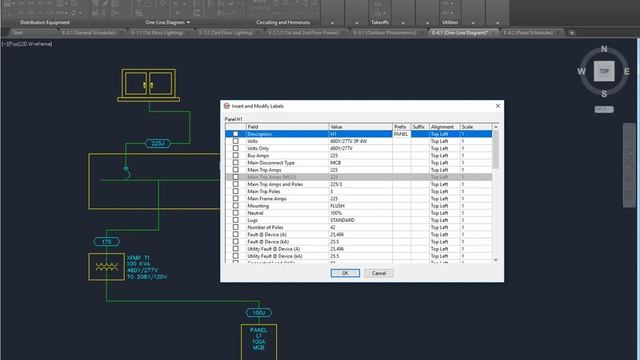Click the E compass direction on ViewCube

click(x=627, y=71)
